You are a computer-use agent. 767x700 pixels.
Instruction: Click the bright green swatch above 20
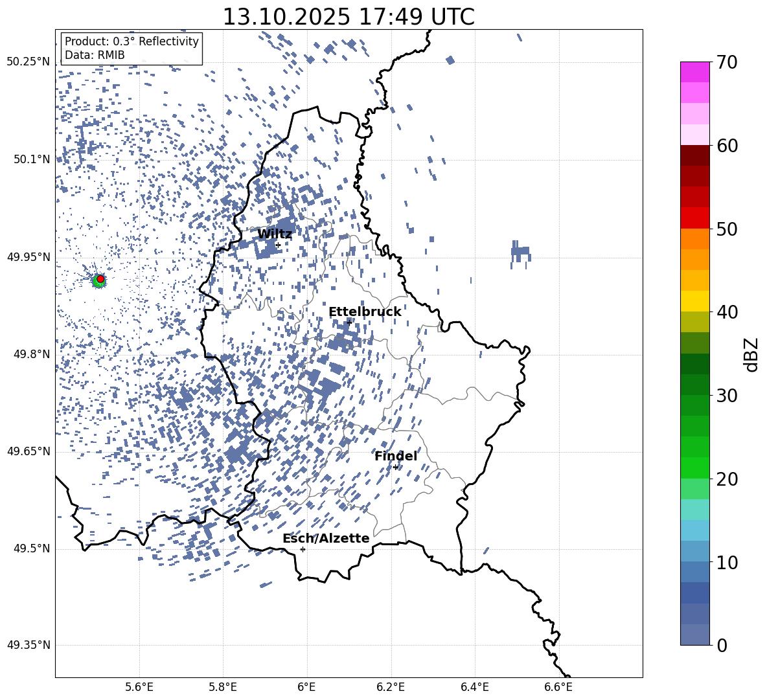pos(694,468)
